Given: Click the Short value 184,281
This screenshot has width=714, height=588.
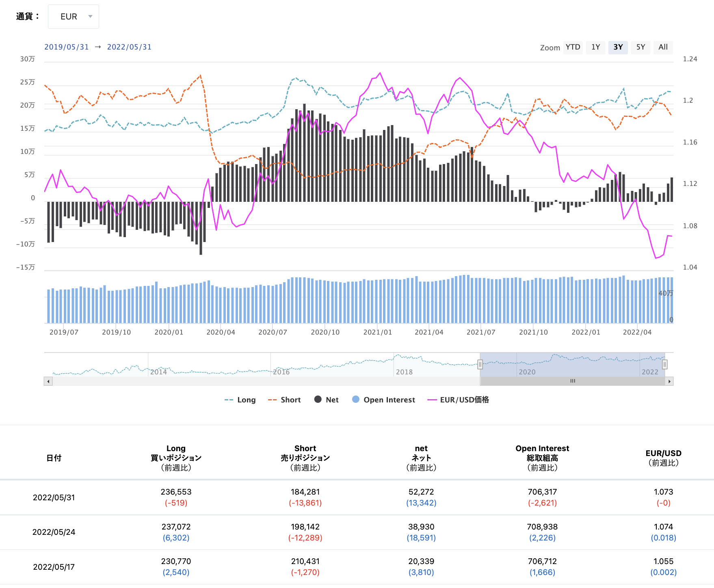Looking at the screenshot, I should pyautogui.click(x=305, y=492).
